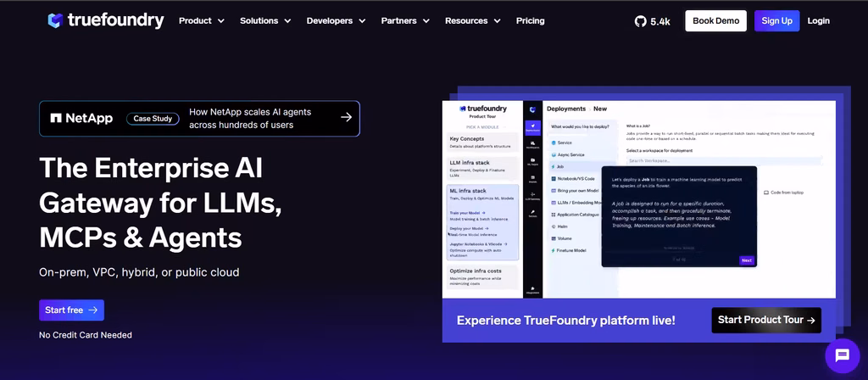Click the LLM Gateway icon in product tour sidebar
Screen dimensions: 868x380
tap(532, 196)
